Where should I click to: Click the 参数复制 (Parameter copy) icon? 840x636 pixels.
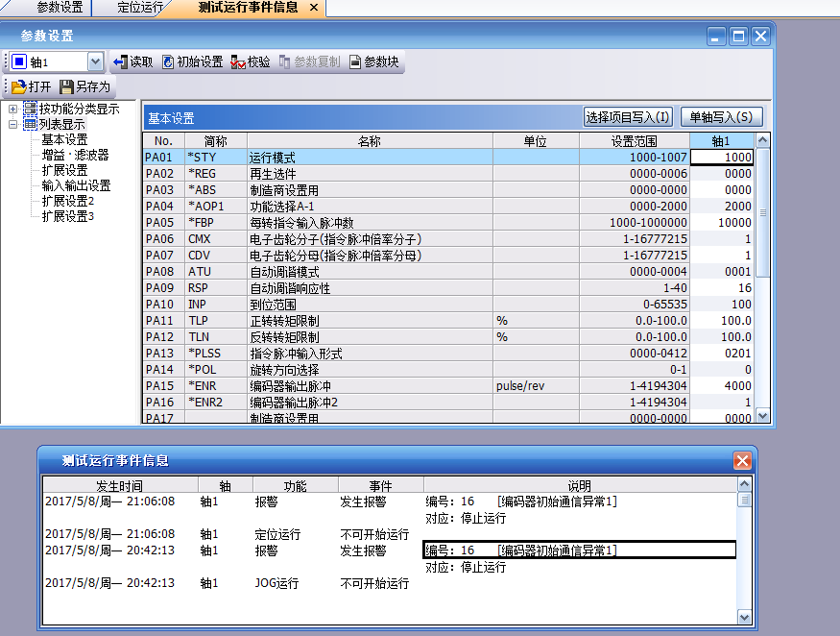coord(285,61)
